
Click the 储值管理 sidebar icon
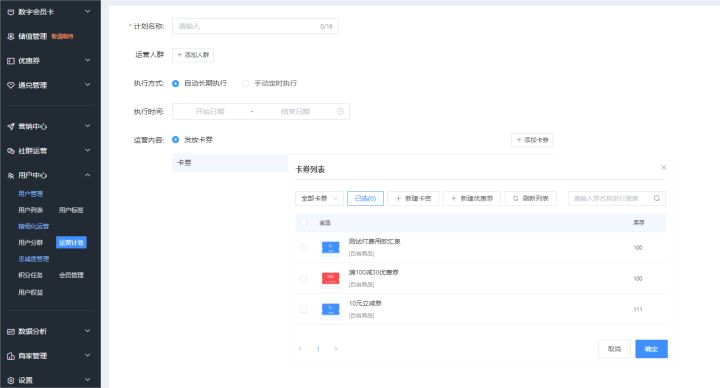point(11,36)
